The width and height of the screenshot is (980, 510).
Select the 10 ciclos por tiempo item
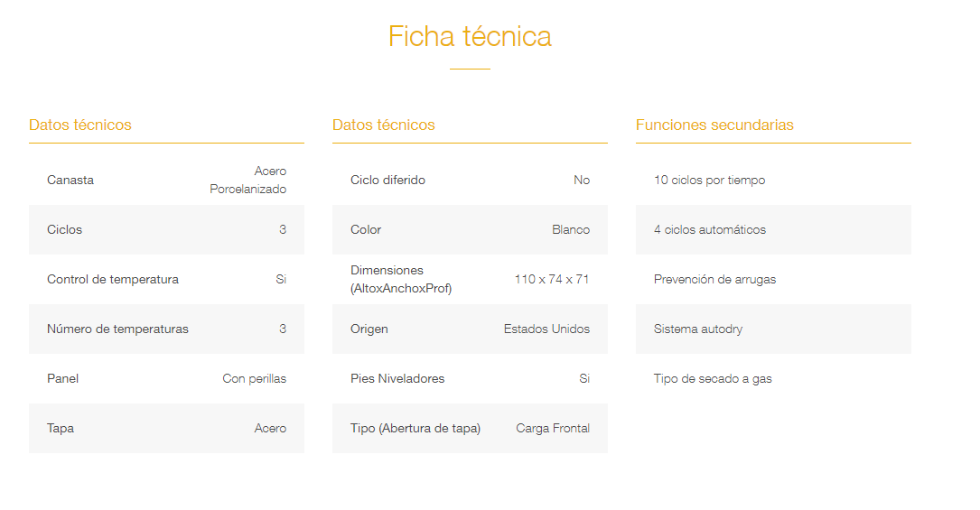[709, 180]
